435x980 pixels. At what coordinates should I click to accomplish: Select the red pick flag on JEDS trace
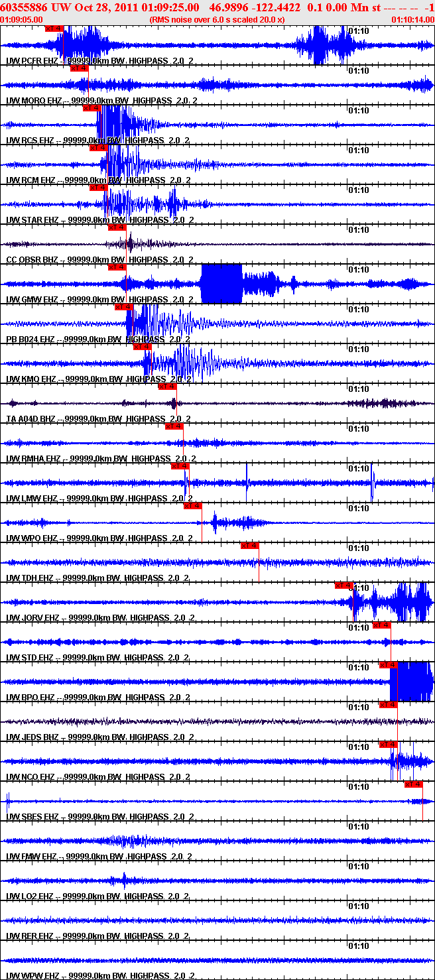(388, 705)
